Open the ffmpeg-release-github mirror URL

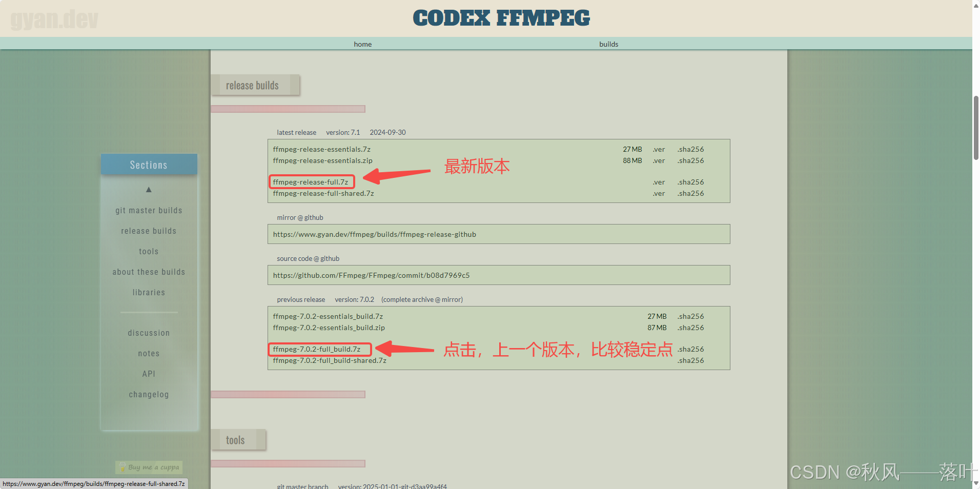pyautogui.click(x=374, y=234)
